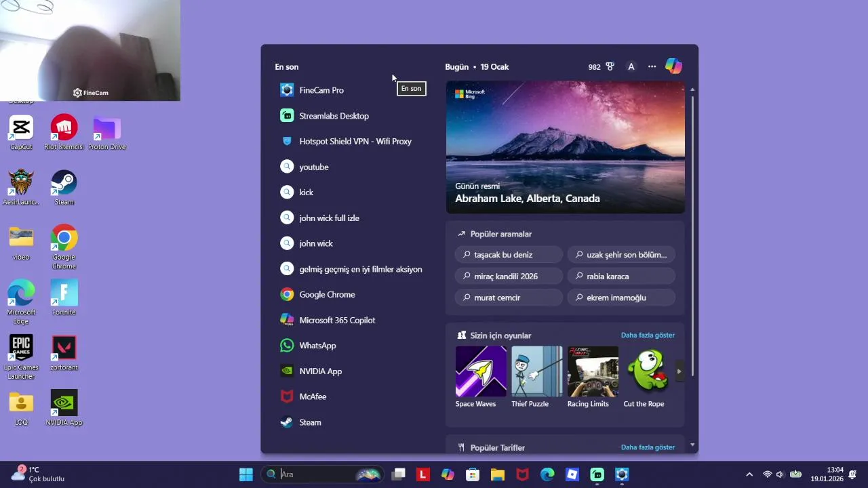Open FineCam Pro from recent list

[353, 90]
